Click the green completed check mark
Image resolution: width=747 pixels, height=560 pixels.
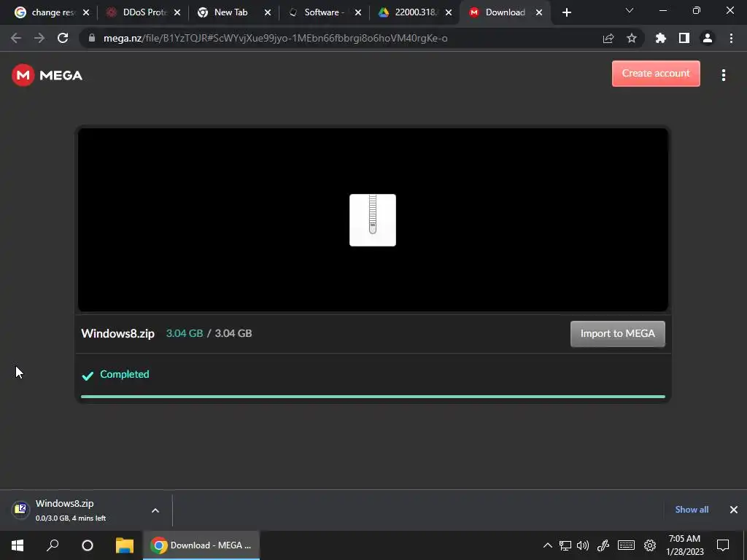[88, 376]
